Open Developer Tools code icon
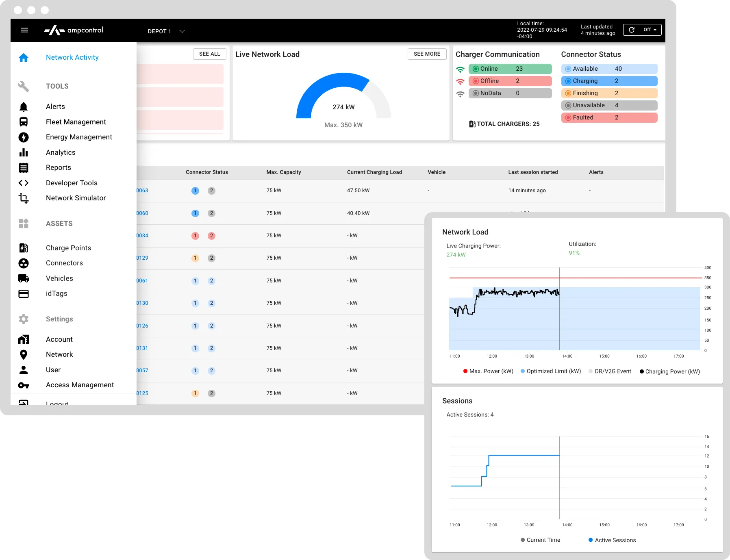Viewport: 730px width, 560px height. click(x=24, y=183)
